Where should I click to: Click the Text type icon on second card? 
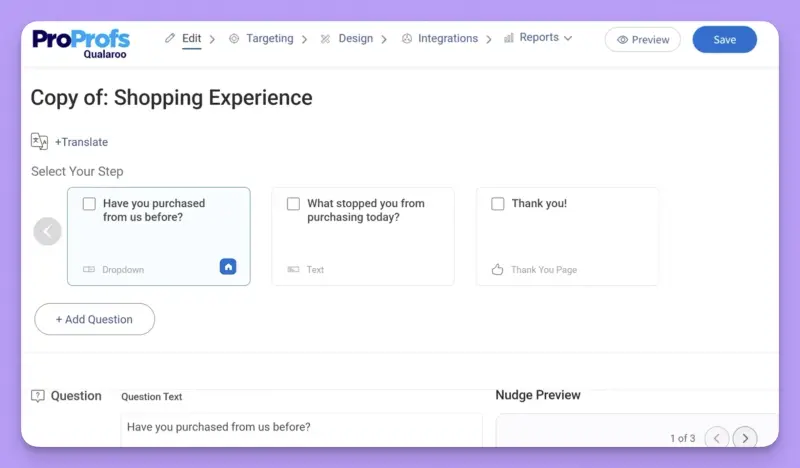293,269
